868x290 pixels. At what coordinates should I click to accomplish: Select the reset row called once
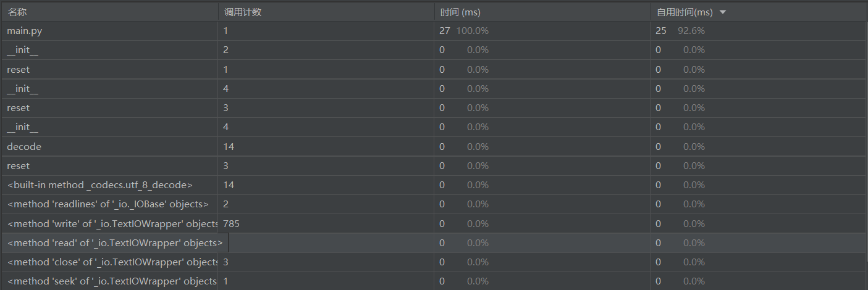[19, 69]
